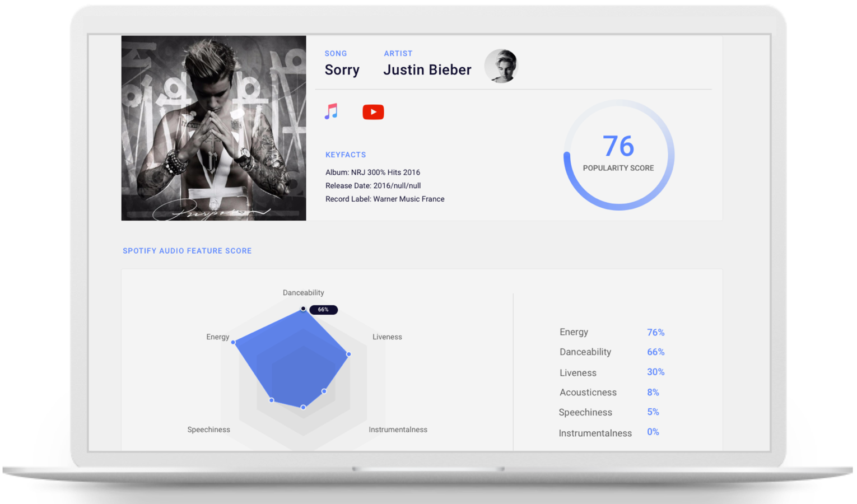857x504 pixels.
Task: Click the ARTIST label
Action: [398, 54]
